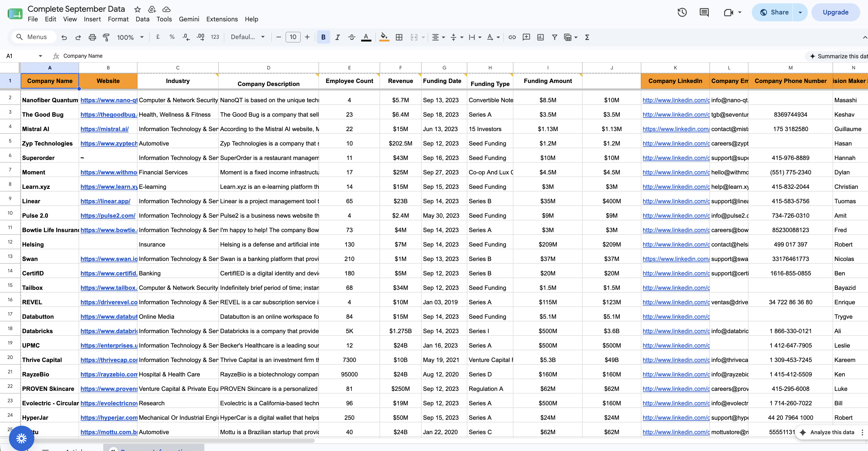The image size is (868, 451).
Task: Click the cloud document status icon
Action: [x=166, y=9]
